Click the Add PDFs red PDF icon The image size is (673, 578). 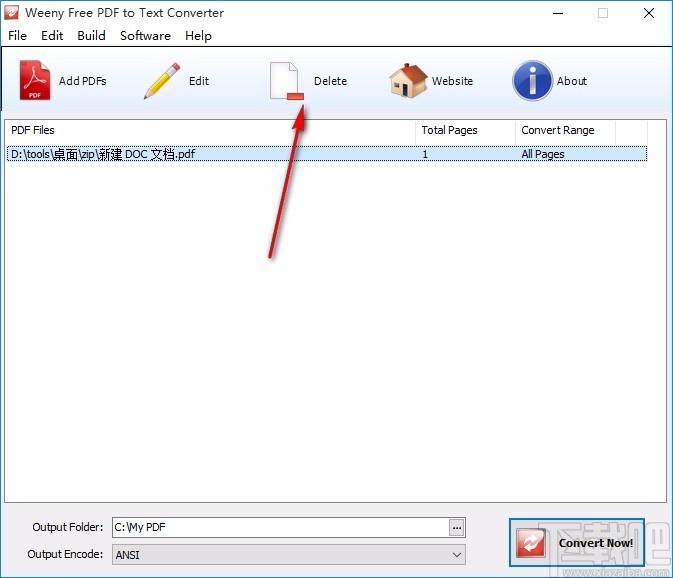pos(34,80)
